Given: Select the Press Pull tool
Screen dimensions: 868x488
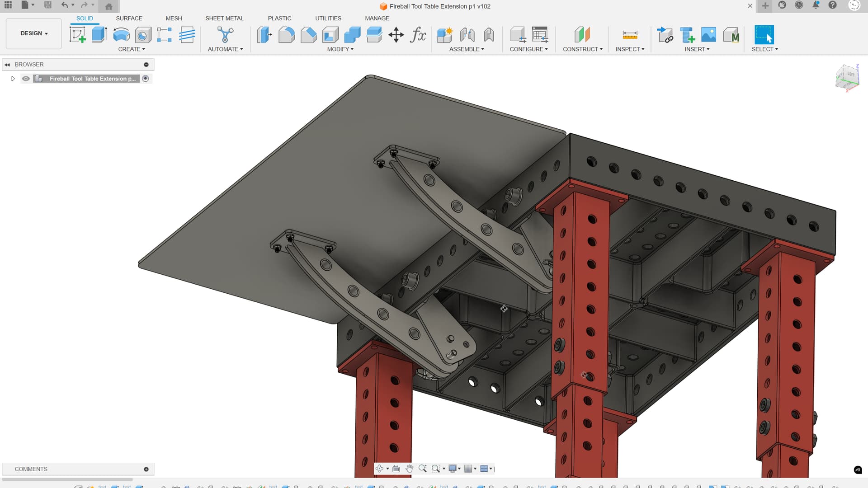Looking at the screenshot, I should point(264,35).
